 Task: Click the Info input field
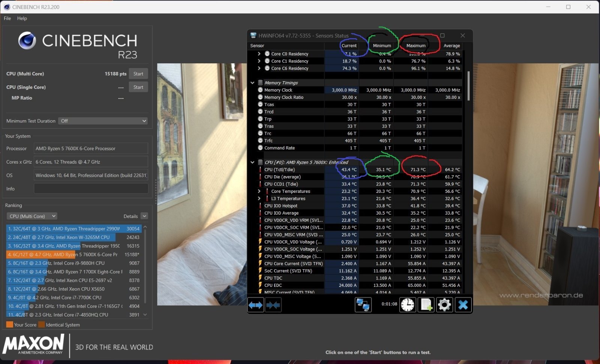(91, 189)
